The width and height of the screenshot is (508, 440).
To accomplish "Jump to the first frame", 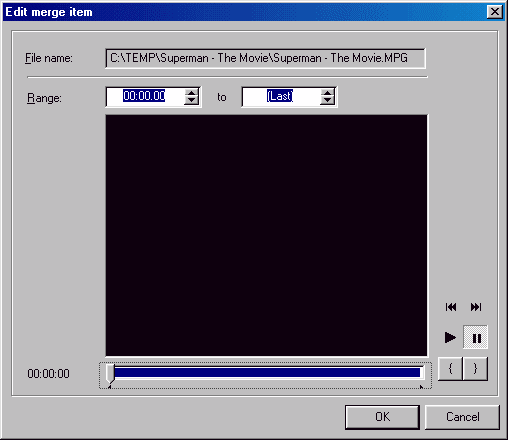I will 451,307.
